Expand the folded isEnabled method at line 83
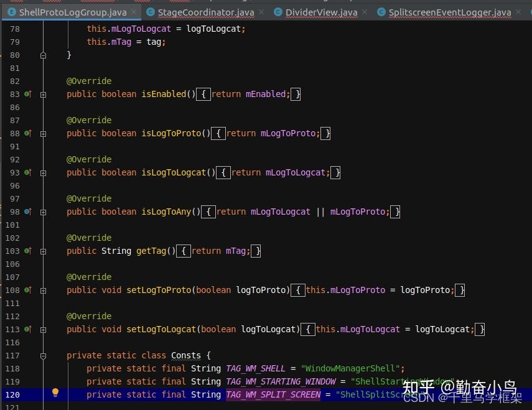This screenshot has width=532, height=410. pyautogui.click(x=43, y=95)
